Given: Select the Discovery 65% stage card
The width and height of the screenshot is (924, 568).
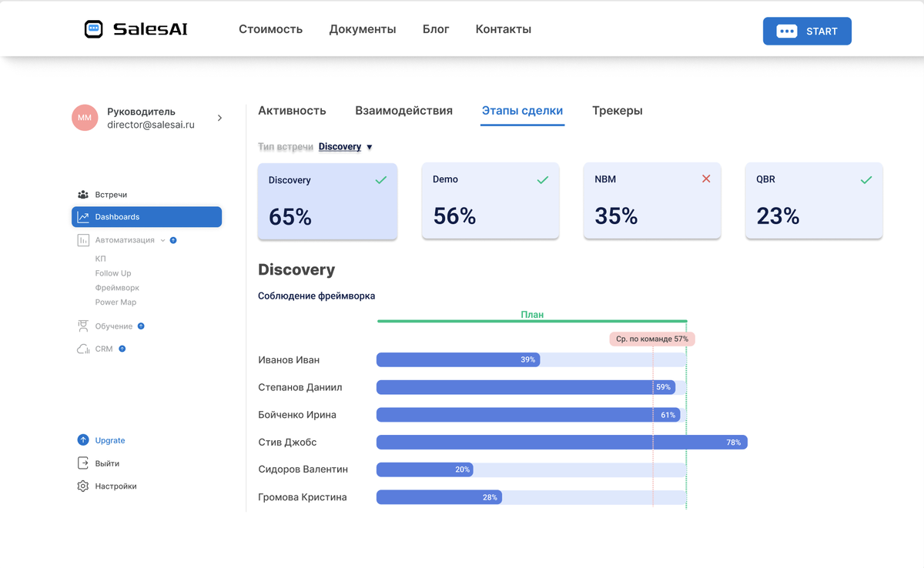Looking at the screenshot, I should tap(327, 201).
